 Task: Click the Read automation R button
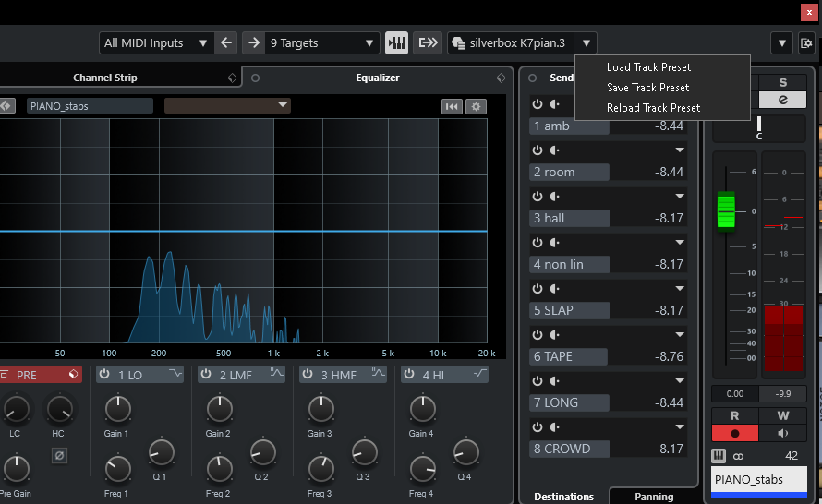pos(735,416)
